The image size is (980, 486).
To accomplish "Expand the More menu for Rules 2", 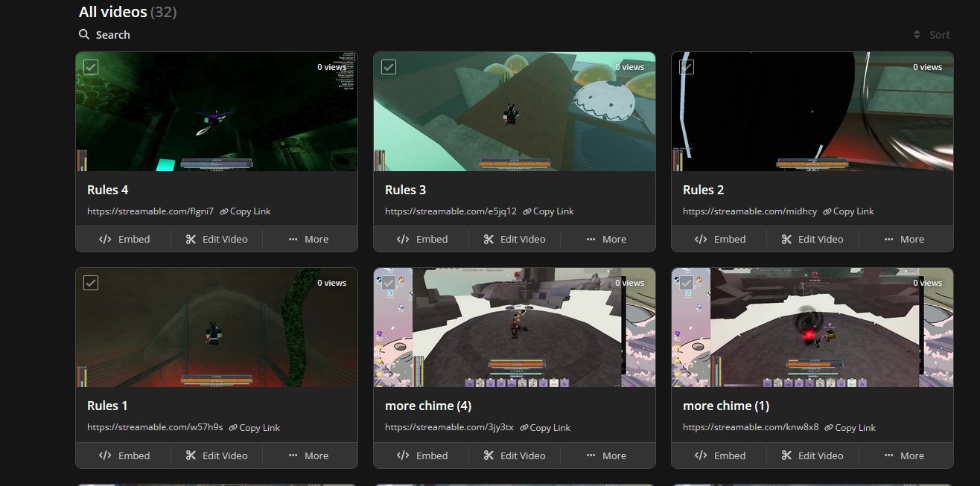I will pos(904,240).
